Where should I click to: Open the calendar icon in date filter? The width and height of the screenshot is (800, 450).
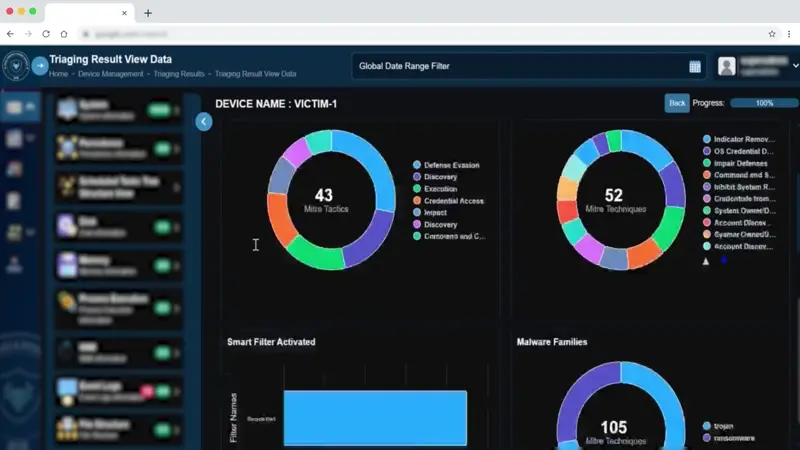coord(694,66)
